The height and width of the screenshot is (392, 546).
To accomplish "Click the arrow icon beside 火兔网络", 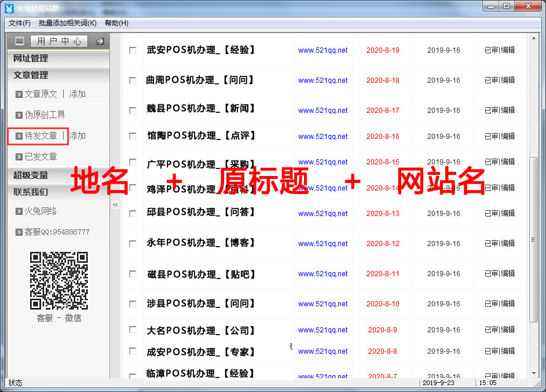I will coord(19,211).
